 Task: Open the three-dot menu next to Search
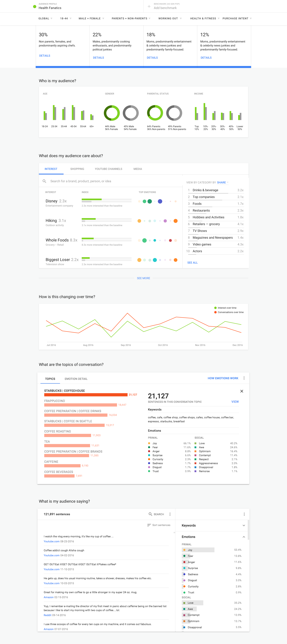click(170, 514)
